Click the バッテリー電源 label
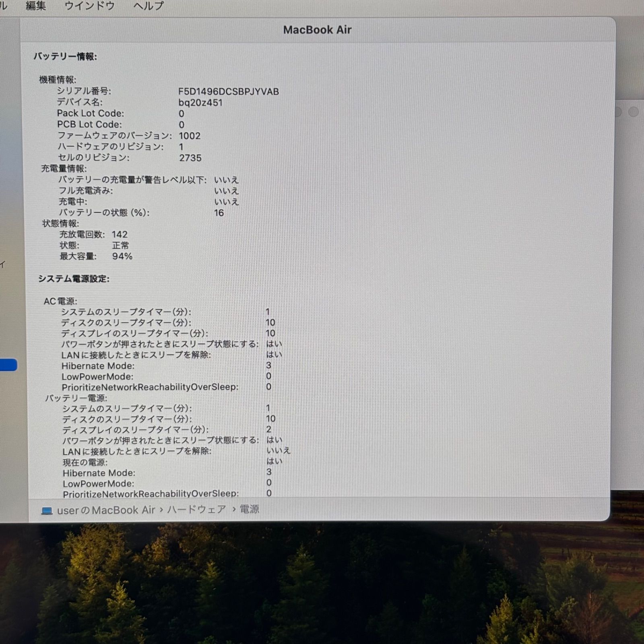Viewport: 644px width, 644px height. point(76,398)
